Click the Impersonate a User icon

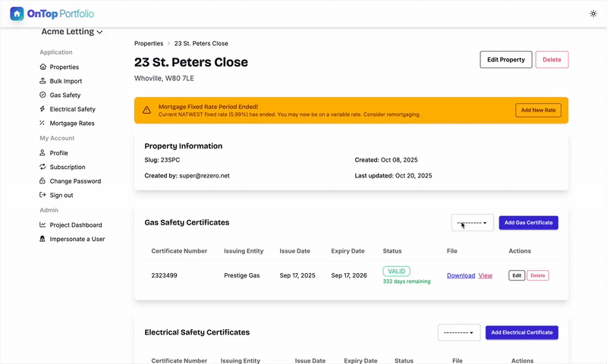coord(43,239)
